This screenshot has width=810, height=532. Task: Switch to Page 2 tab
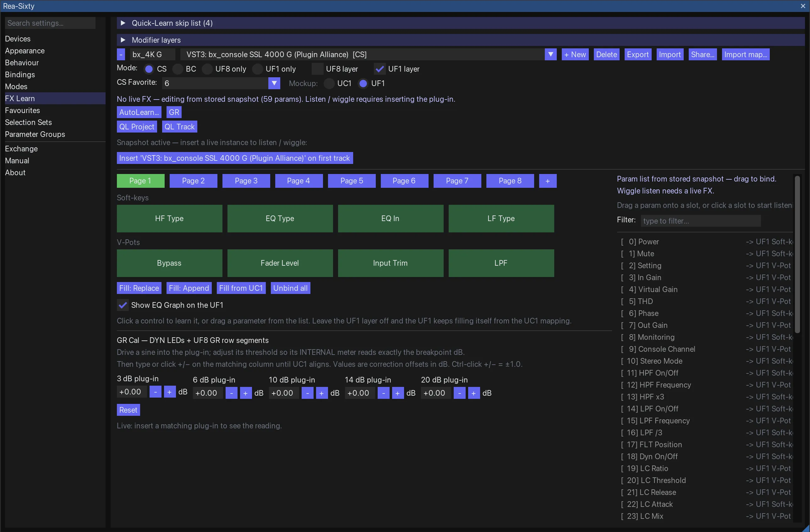click(x=193, y=181)
